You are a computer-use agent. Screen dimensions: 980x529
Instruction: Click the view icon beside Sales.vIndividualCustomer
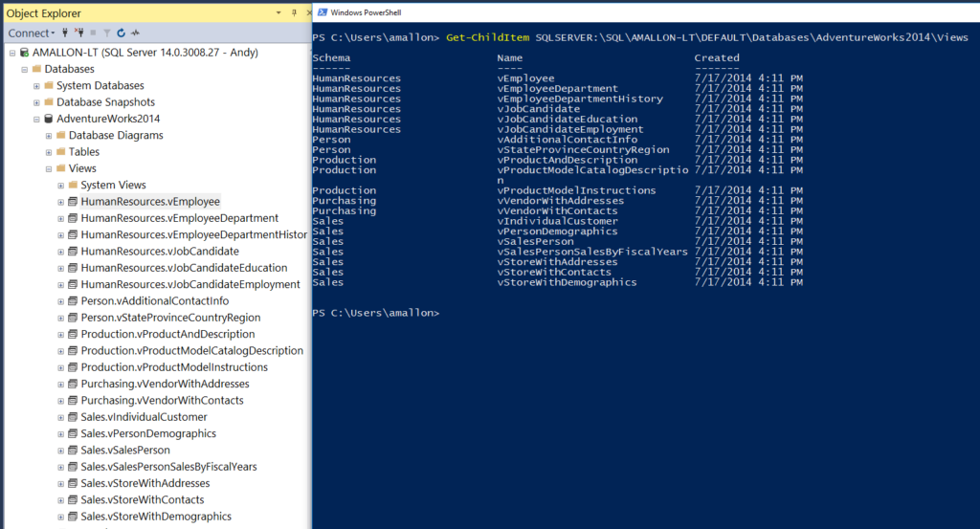[73, 416]
